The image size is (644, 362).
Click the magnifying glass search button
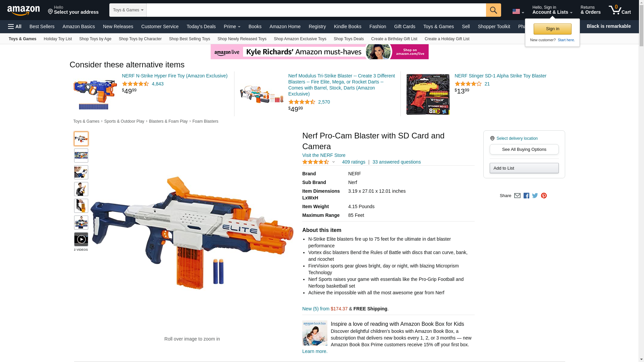pyautogui.click(x=493, y=10)
